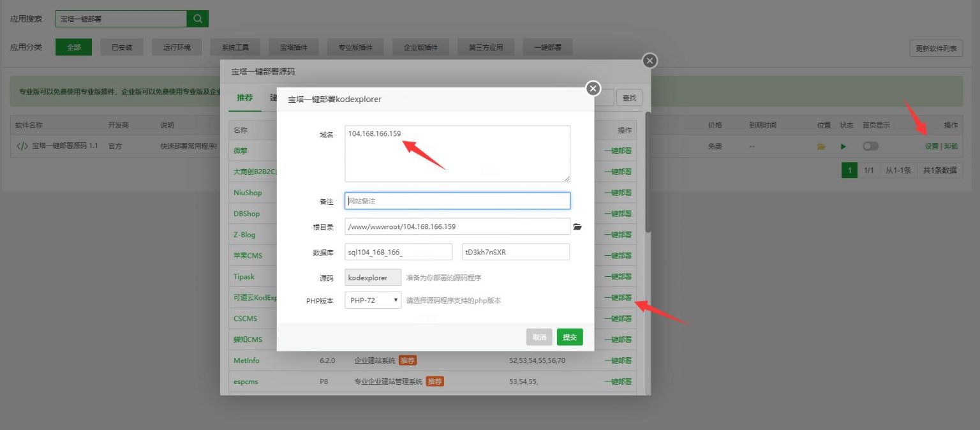Open location folder icon in software row
The width and height of the screenshot is (980, 430).
pos(821,146)
